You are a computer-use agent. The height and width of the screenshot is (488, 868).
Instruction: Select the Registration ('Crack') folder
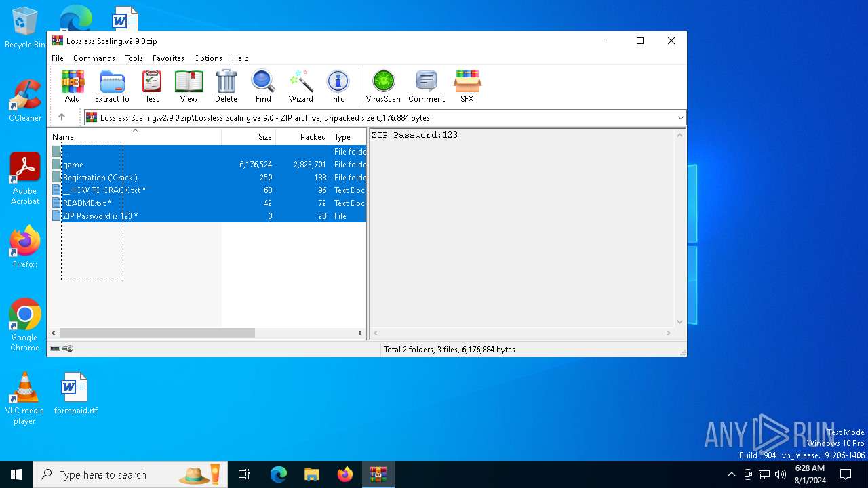pyautogui.click(x=209, y=178)
